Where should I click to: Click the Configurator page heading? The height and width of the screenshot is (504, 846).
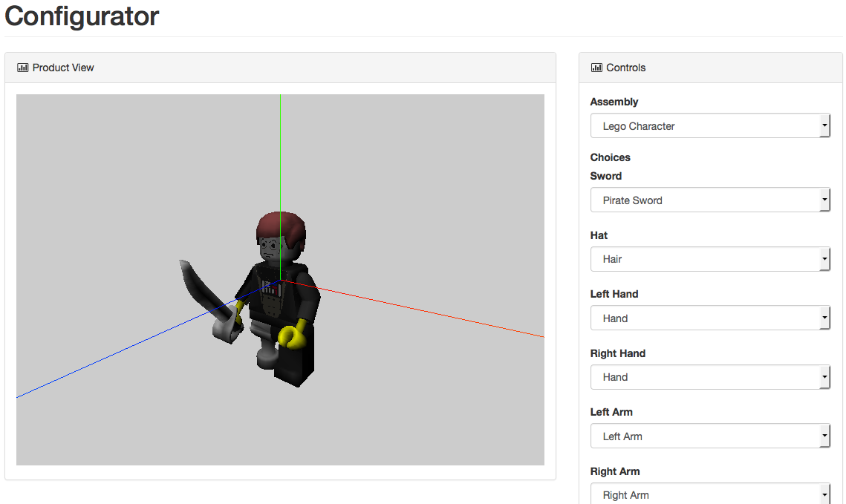click(x=82, y=16)
